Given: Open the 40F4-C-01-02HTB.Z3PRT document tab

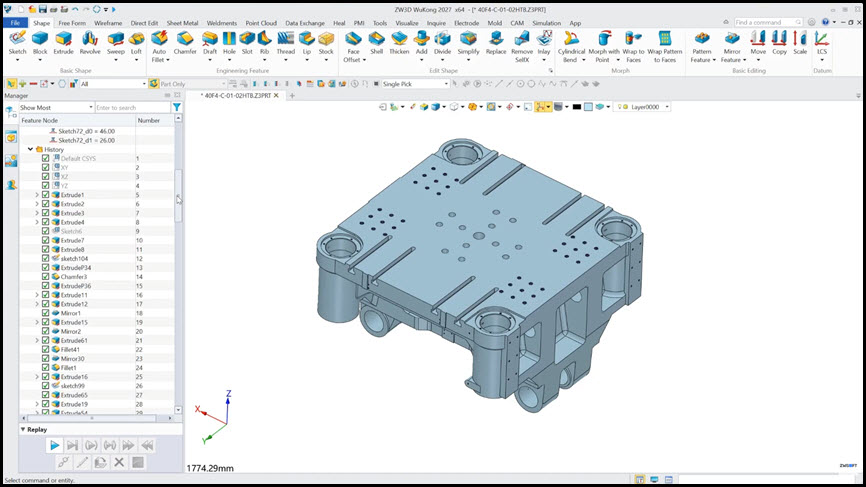Looking at the screenshot, I should tap(237, 96).
